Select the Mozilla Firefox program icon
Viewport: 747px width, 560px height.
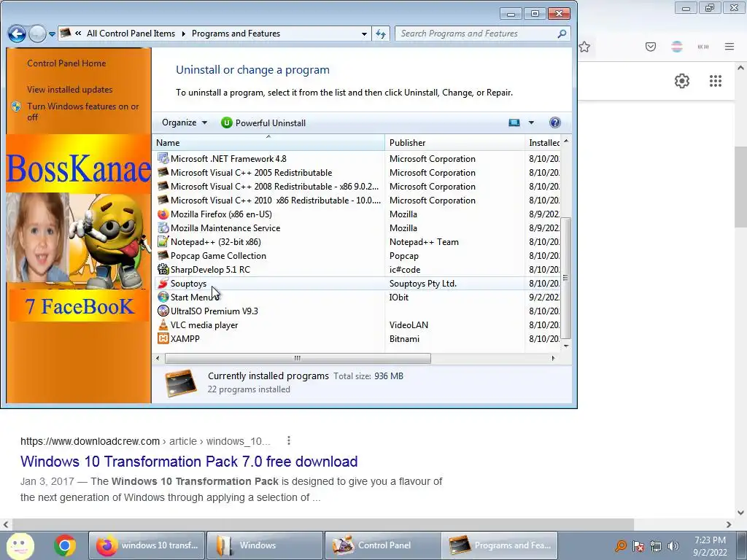(x=163, y=214)
